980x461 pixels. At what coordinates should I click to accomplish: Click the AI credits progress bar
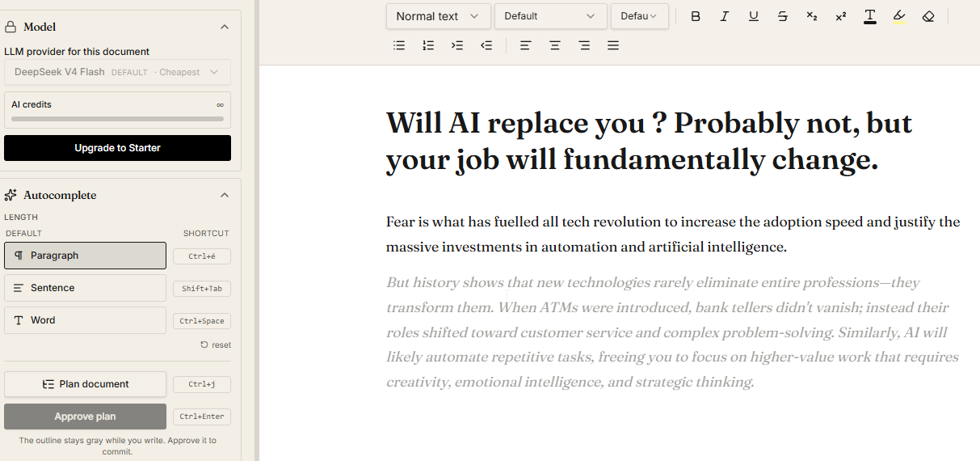coord(117,119)
